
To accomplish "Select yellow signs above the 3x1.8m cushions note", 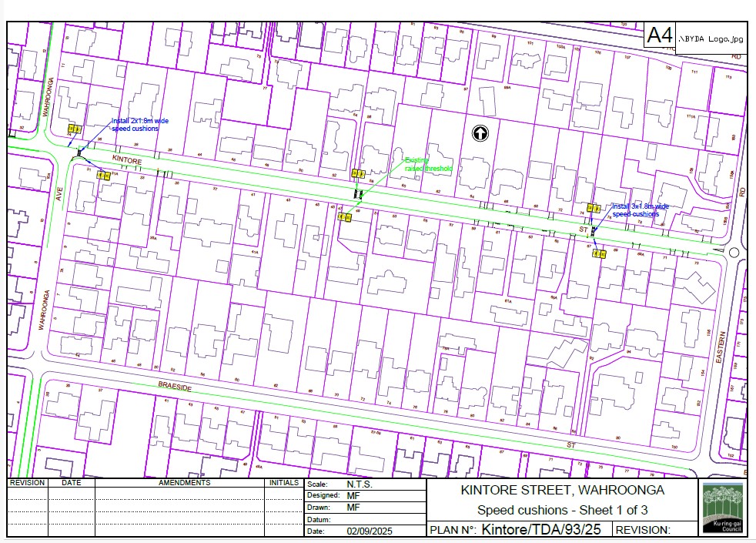I will pos(594,207).
